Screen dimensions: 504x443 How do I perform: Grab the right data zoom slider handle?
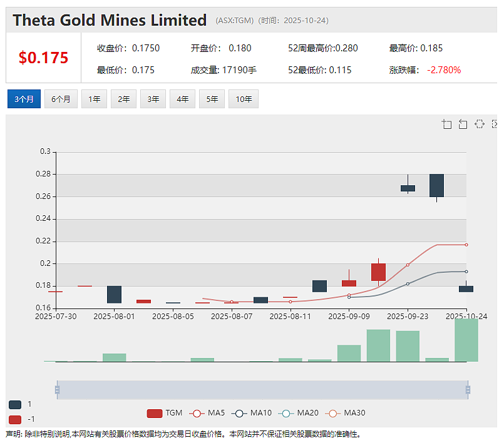pos(468,390)
